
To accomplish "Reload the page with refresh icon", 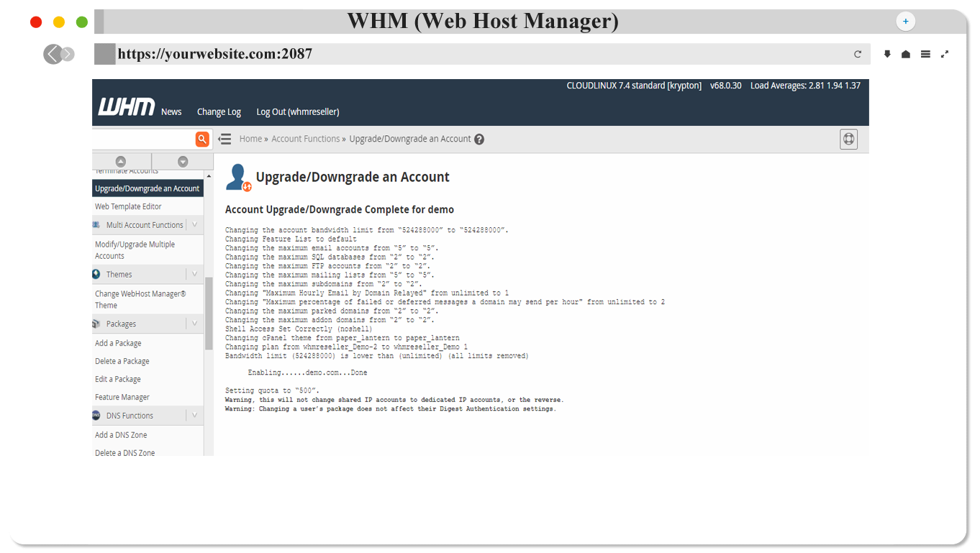I will [x=858, y=54].
